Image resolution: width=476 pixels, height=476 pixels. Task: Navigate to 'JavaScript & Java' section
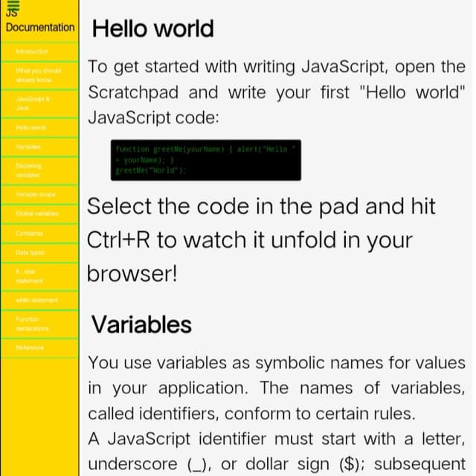coord(39,103)
